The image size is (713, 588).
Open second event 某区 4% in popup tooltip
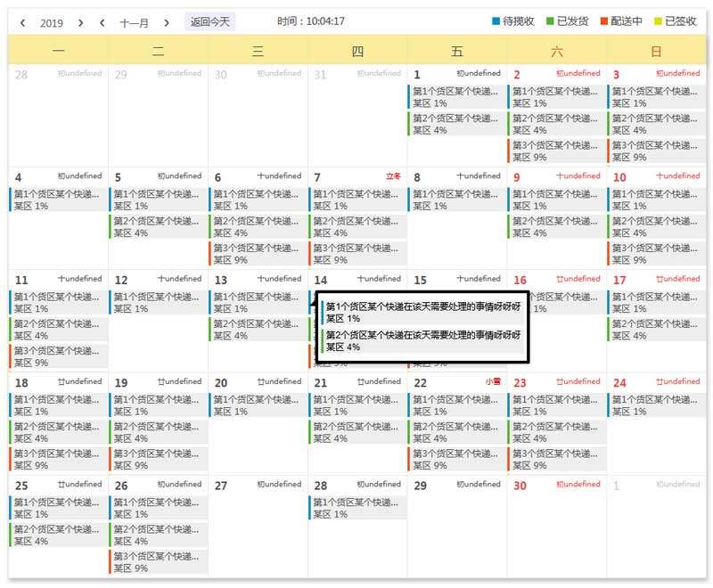(422, 340)
